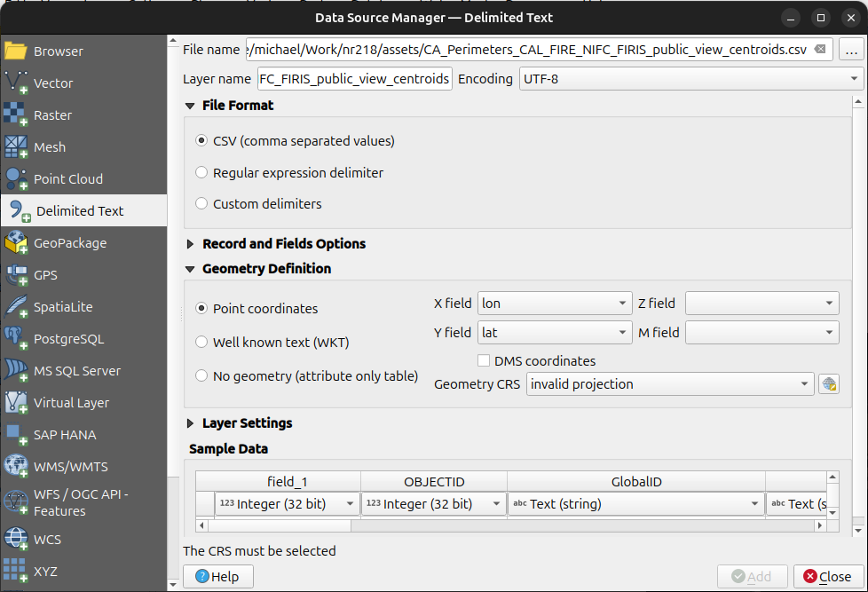Switch to the Raster tab
868x592 pixels.
(x=53, y=115)
